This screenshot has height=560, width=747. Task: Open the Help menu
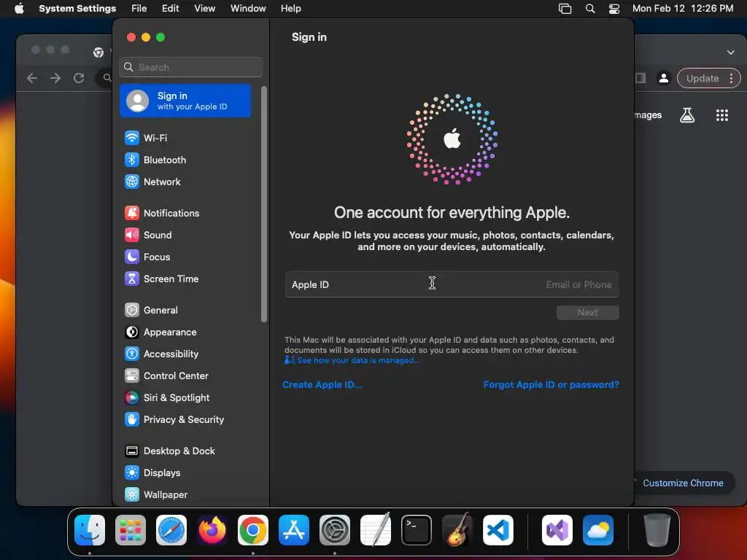(x=290, y=9)
